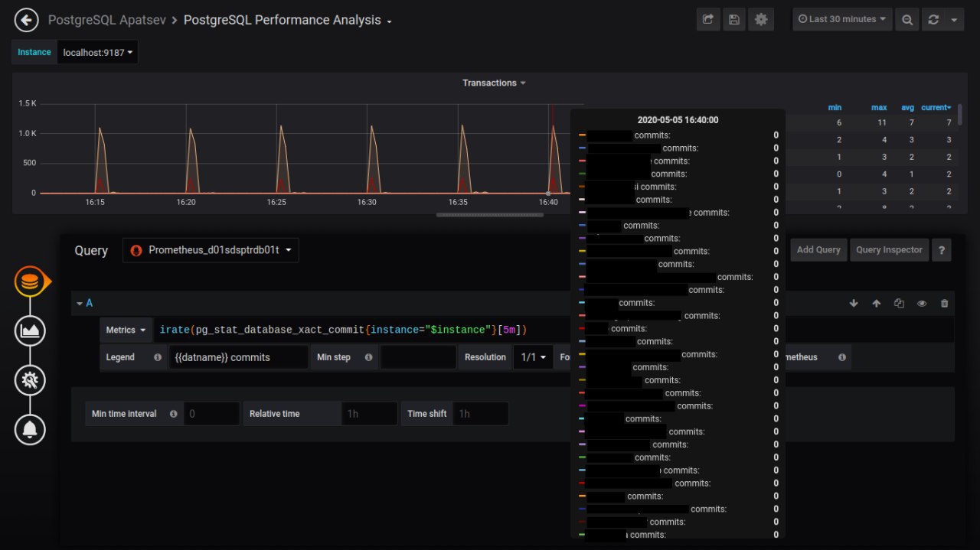The image size is (980, 550).
Task: Open the Visualization tab chart icon
Action: 30,330
